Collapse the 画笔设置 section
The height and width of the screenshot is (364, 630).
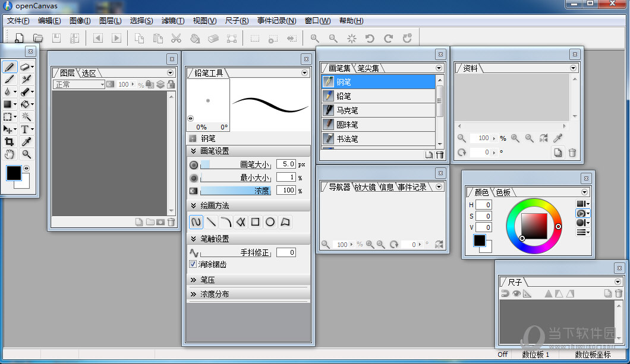(x=193, y=151)
